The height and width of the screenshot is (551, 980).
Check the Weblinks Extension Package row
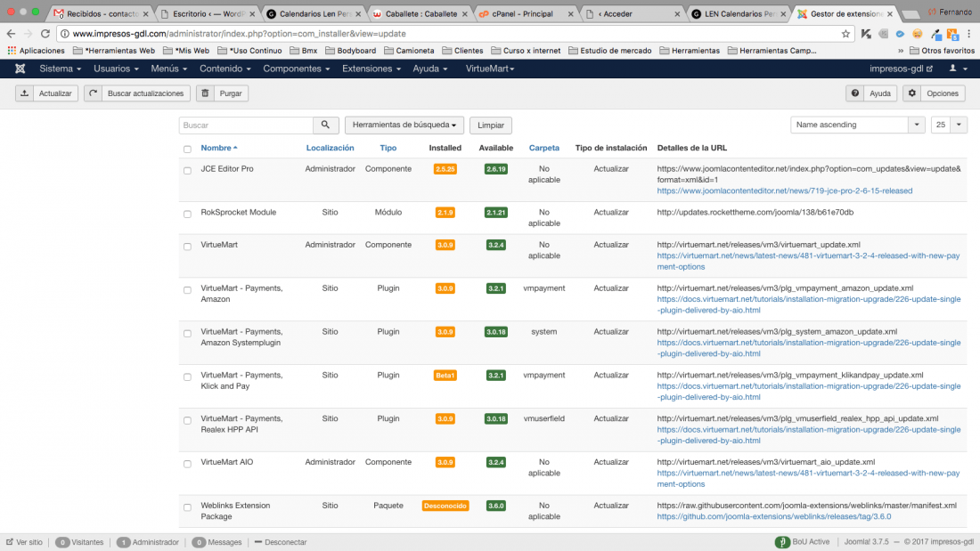coord(187,507)
